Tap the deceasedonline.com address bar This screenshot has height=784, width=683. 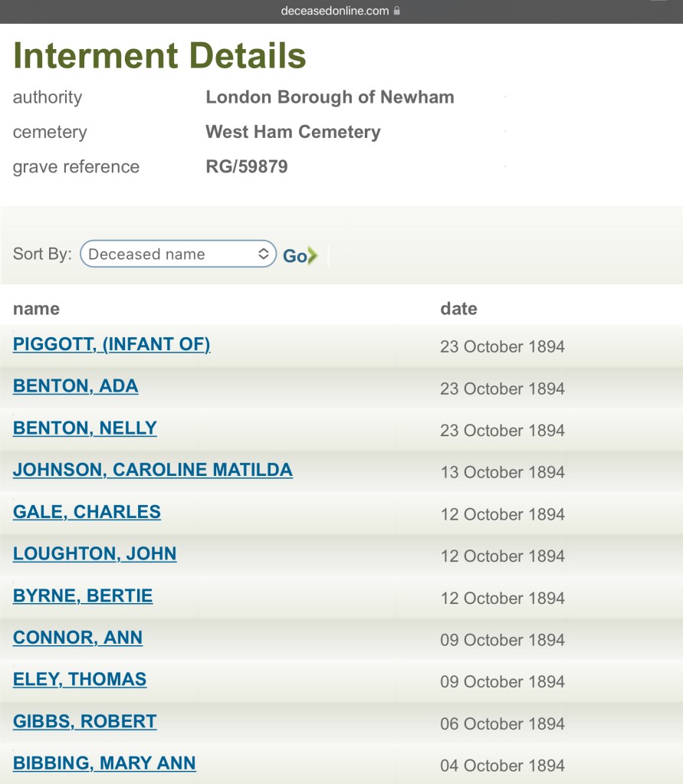(x=335, y=11)
